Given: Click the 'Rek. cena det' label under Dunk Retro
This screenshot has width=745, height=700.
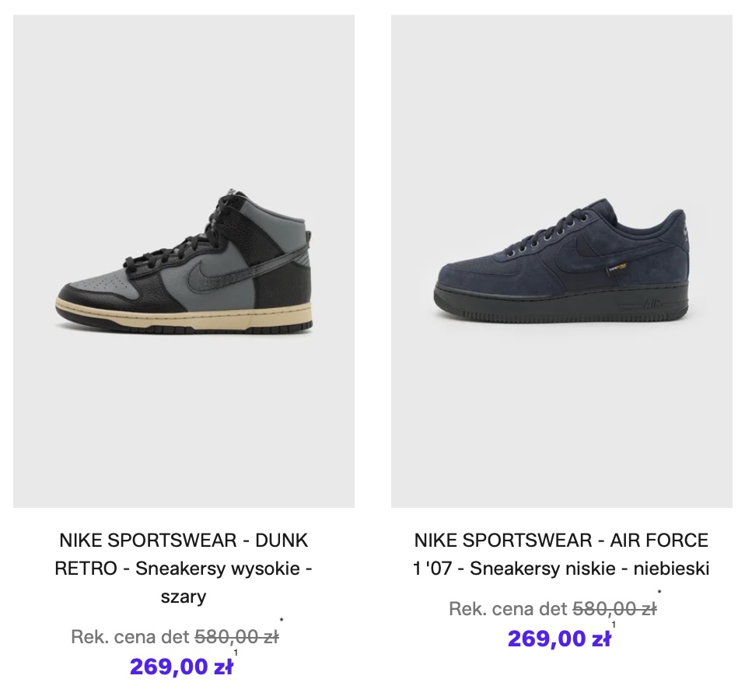Looking at the screenshot, I should pyautogui.click(x=130, y=638).
